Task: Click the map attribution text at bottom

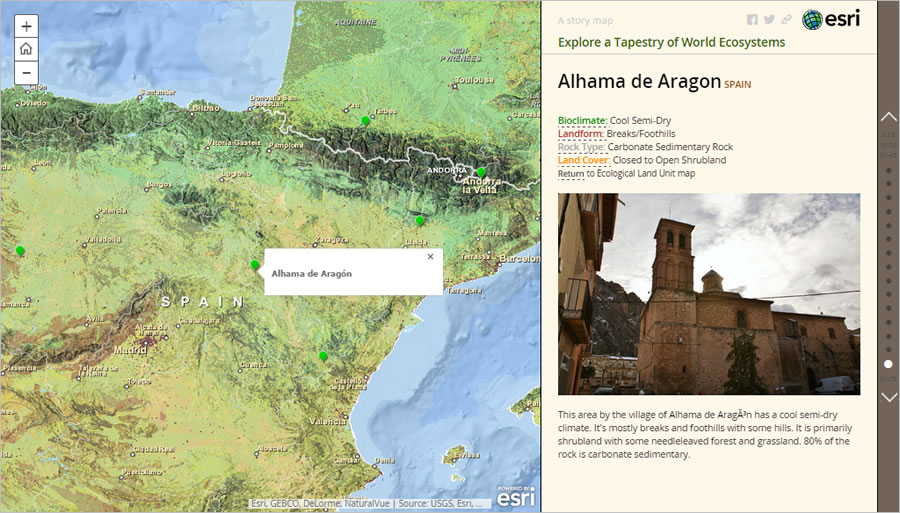Action: 367,503
